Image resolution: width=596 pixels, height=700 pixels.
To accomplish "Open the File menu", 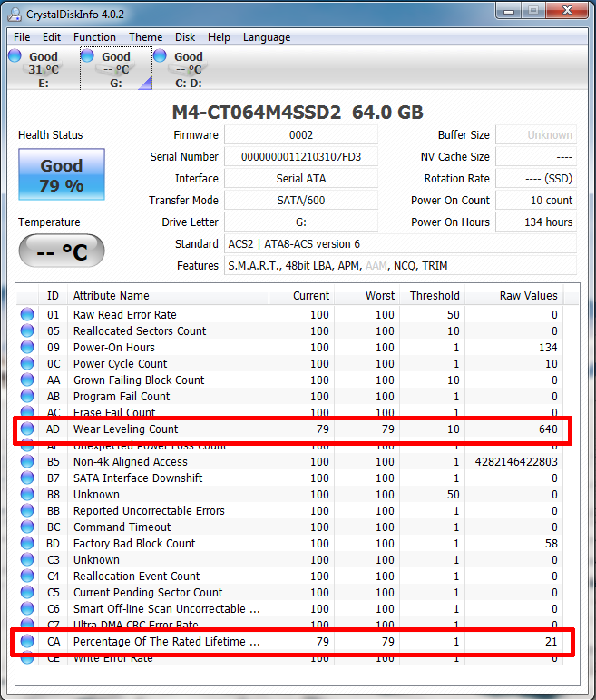I will coord(22,37).
